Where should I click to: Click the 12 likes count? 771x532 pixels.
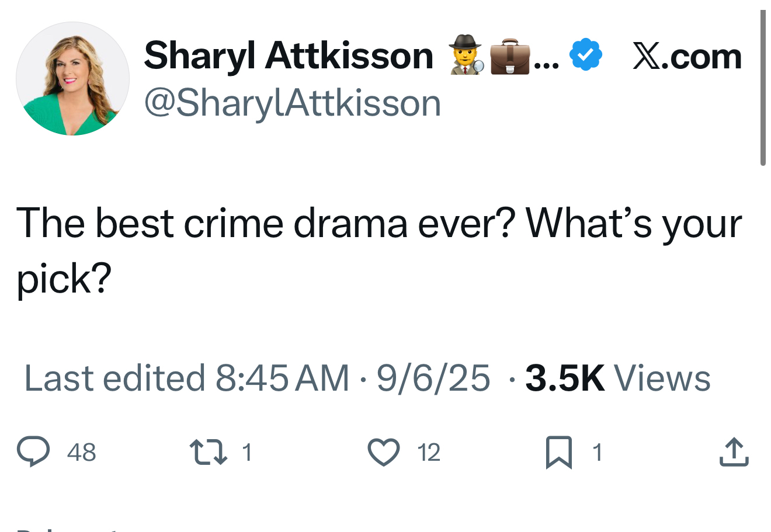tap(429, 453)
